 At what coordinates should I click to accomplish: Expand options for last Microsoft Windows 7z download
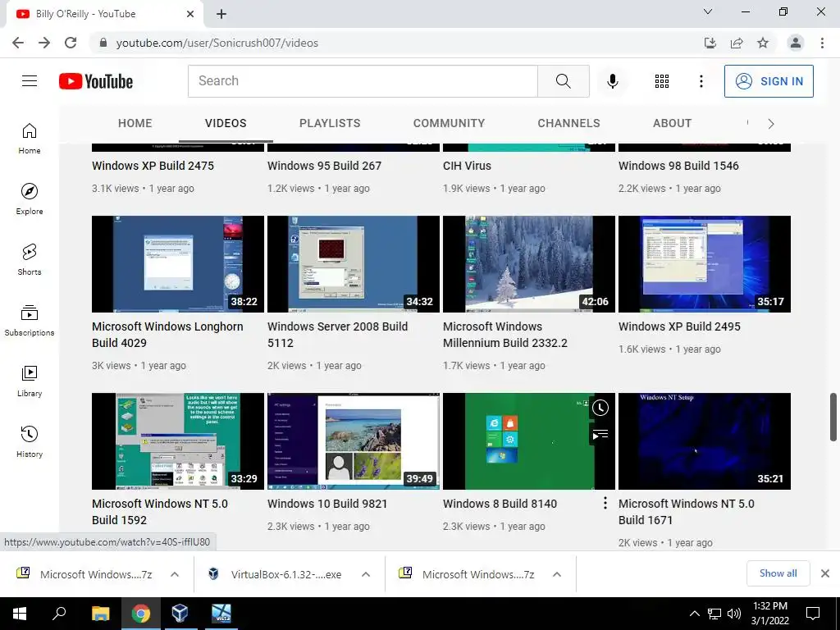[x=557, y=574]
